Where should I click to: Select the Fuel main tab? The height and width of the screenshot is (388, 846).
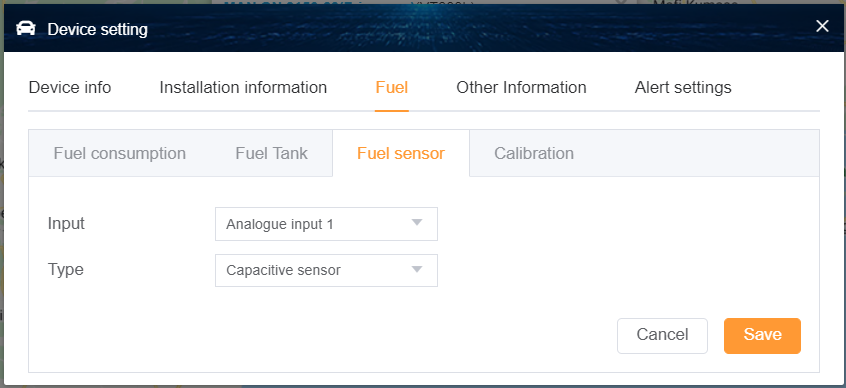click(x=392, y=87)
